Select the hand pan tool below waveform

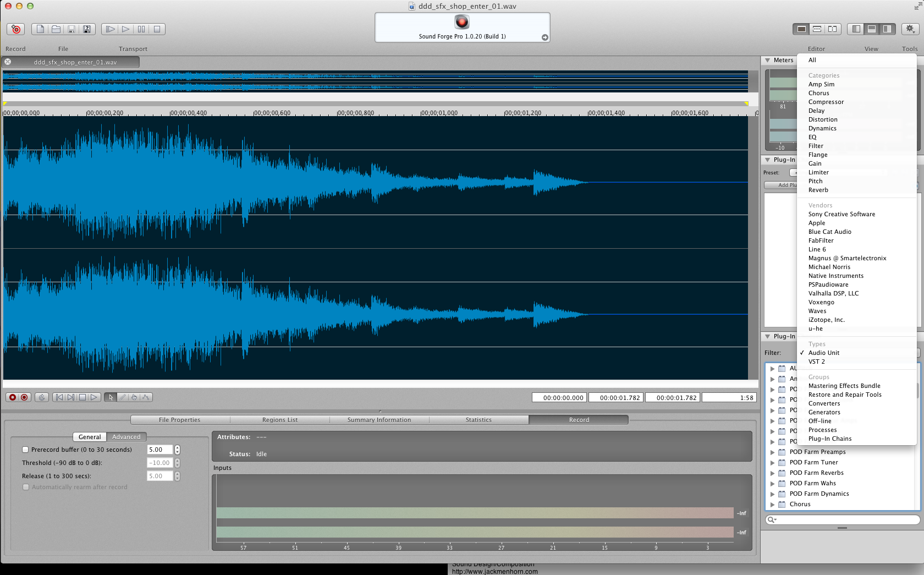134,397
